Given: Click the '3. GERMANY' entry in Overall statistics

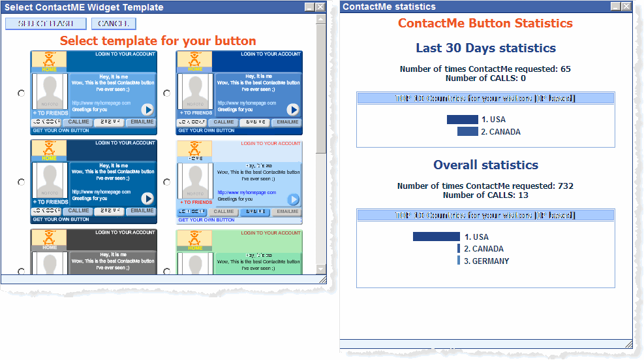Looking at the screenshot, I should [486, 261].
